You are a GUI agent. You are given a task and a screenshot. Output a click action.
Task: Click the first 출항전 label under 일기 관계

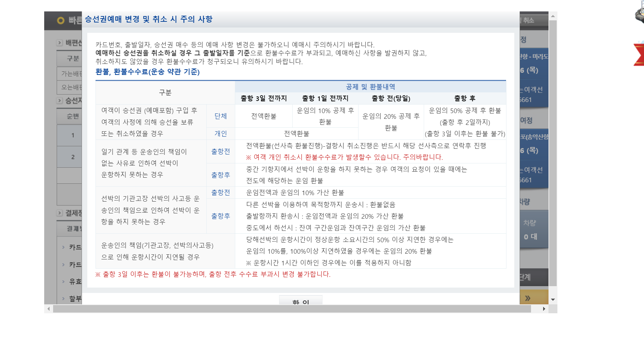coord(221,151)
